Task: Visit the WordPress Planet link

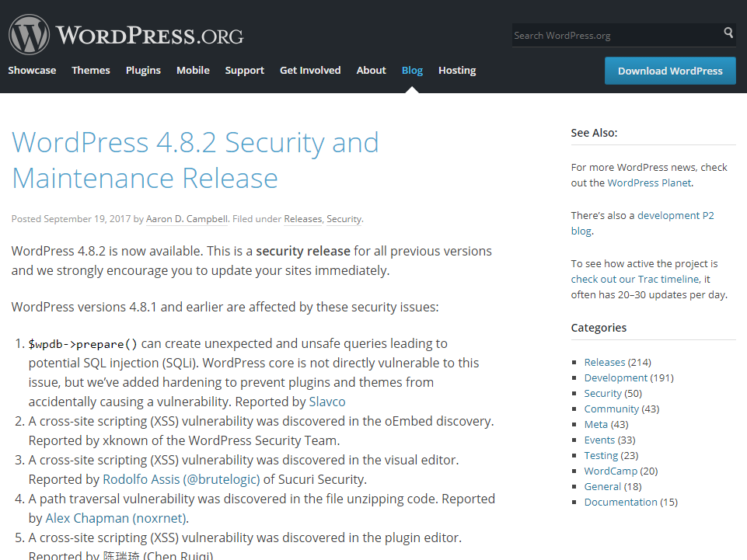Action: (649, 183)
